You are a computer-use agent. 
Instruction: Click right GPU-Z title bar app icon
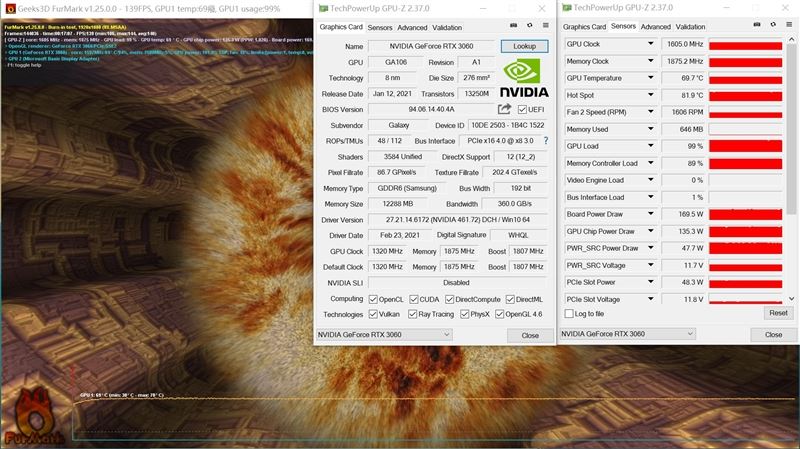566,8
